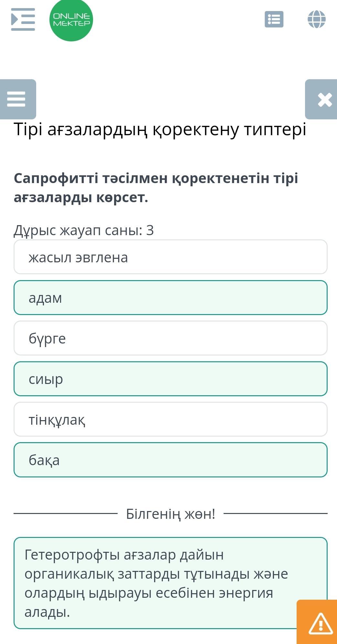Open the globe language selector
The width and height of the screenshot is (337, 644).
pyautogui.click(x=317, y=19)
